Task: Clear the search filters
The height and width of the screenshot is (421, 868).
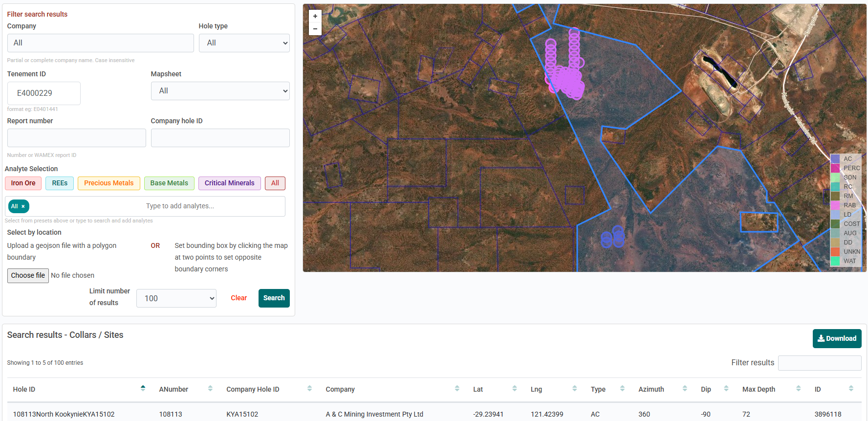Action: point(239,298)
